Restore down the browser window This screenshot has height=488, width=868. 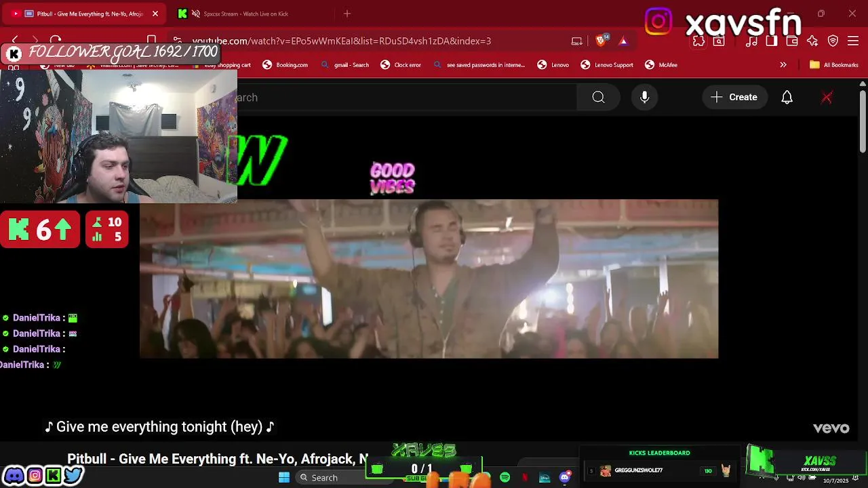(x=821, y=14)
